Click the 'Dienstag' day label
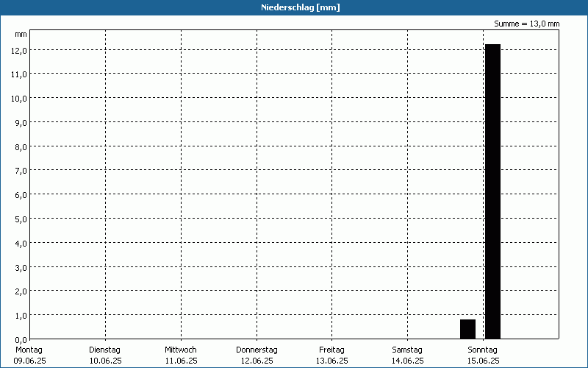This screenshot has width=588, height=368. coord(104,350)
